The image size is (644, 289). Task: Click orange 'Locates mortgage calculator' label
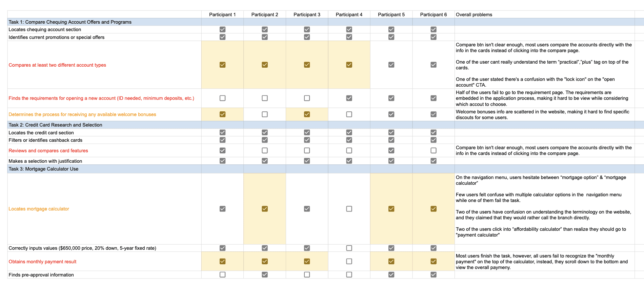tap(39, 209)
